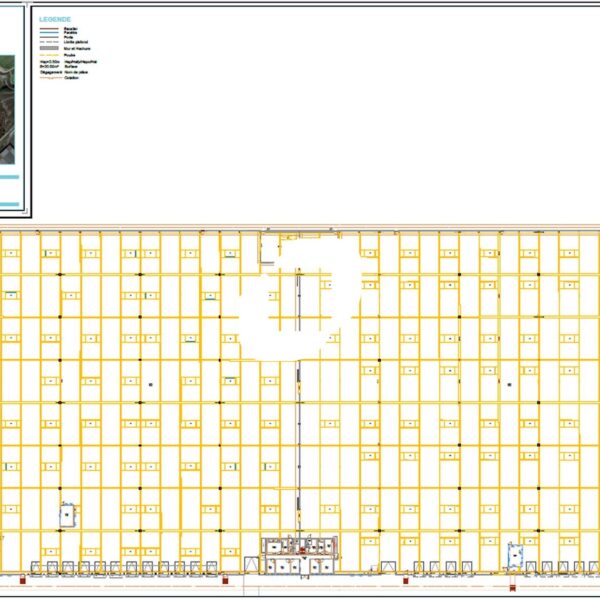This screenshot has height=600, width=600.
Task: Select the gray Mur et Hachure swatch
Action: [49, 47]
